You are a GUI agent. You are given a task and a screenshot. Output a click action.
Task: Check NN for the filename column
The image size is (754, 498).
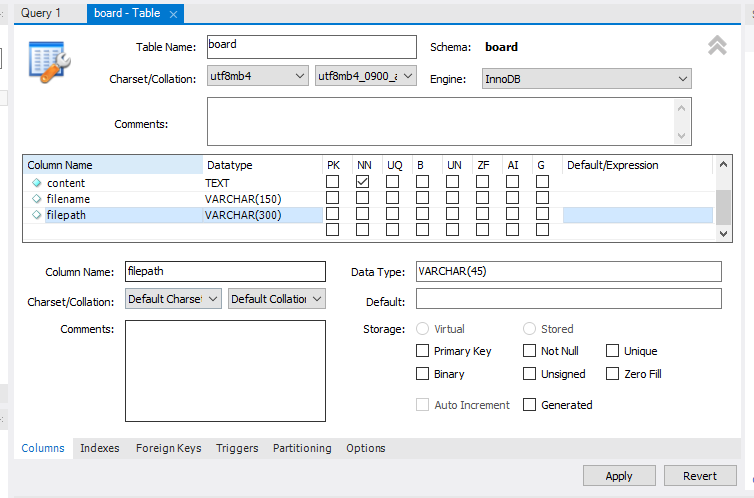click(x=363, y=198)
